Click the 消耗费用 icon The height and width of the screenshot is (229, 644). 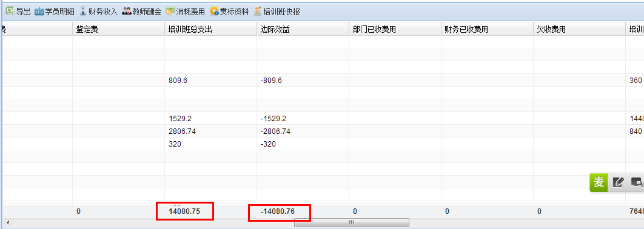click(x=170, y=11)
